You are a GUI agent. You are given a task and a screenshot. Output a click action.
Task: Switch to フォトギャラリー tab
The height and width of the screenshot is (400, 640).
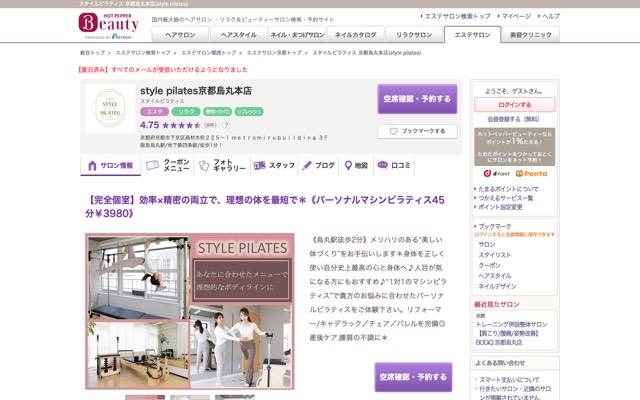click(x=222, y=165)
